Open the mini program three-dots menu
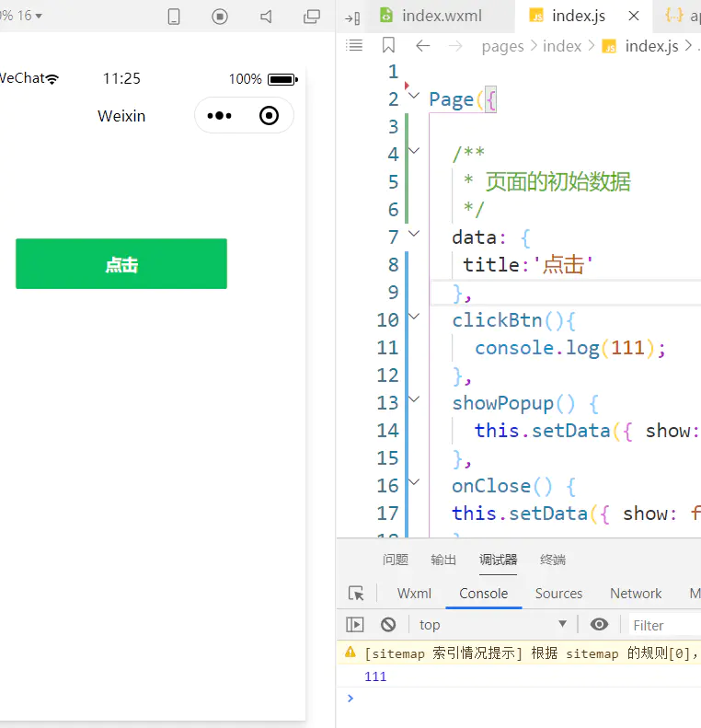Image resolution: width=701 pixels, height=728 pixels. 219,116
